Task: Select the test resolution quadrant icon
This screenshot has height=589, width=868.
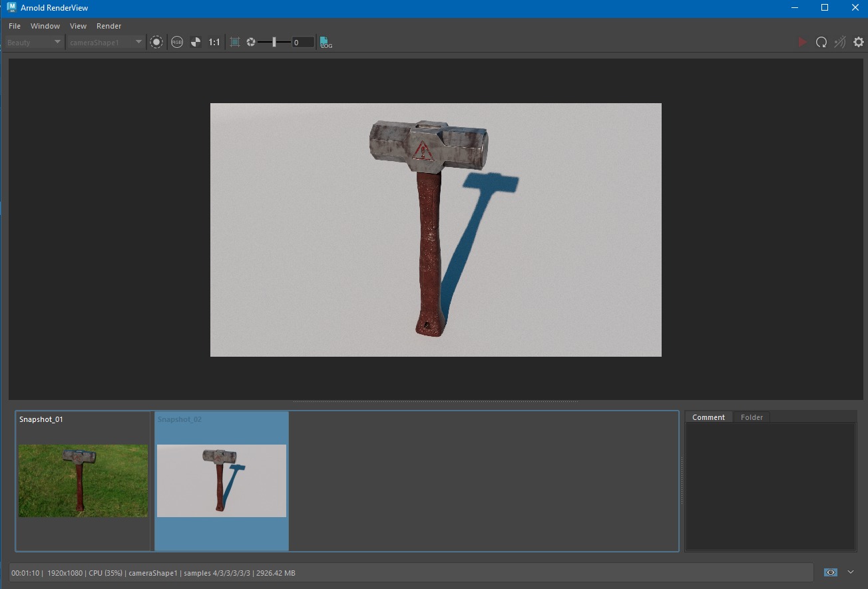Action: [x=196, y=41]
